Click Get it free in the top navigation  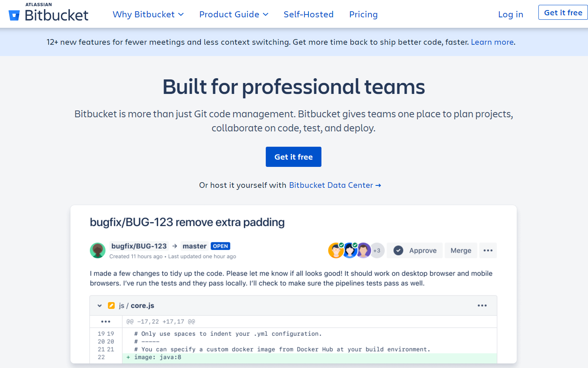[563, 12]
